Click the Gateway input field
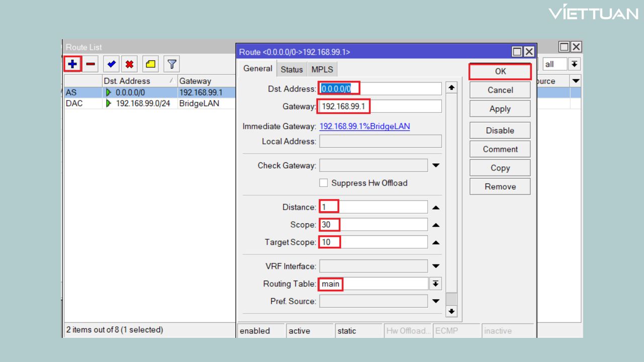The width and height of the screenshot is (644, 362). 380,106
